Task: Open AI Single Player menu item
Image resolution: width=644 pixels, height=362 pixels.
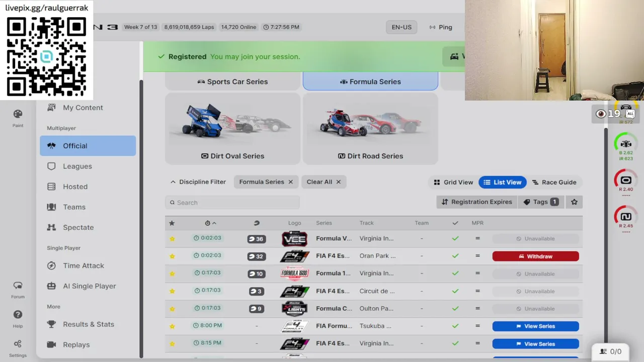Action: coord(88,286)
